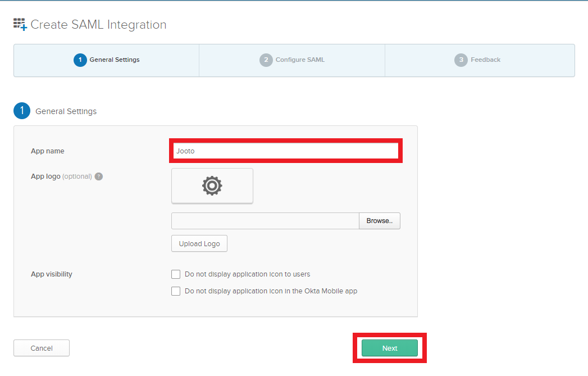This screenshot has width=588, height=376.
Task: Click the Upload Logo button
Action: pos(199,243)
